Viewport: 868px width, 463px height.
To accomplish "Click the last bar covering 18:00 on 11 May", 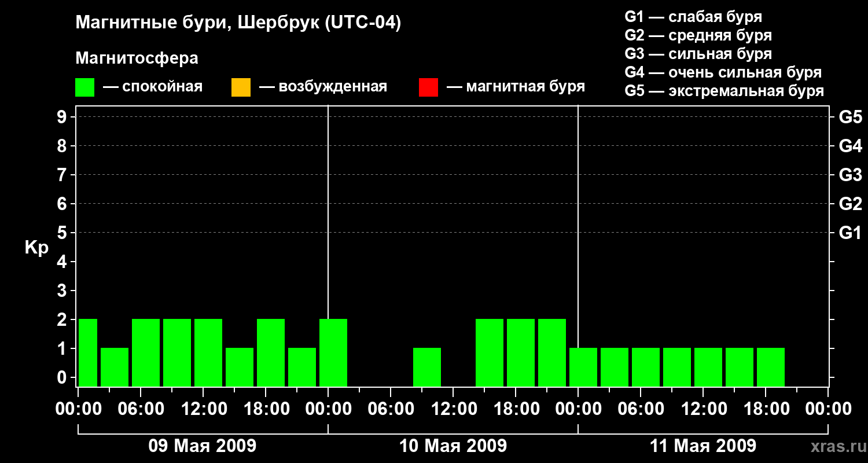I will 771,367.
